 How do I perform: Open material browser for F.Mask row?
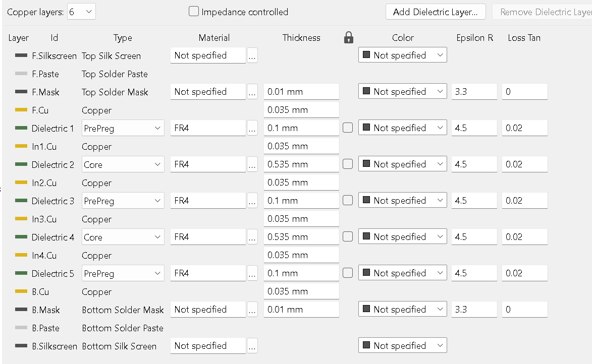tap(252, 92)
